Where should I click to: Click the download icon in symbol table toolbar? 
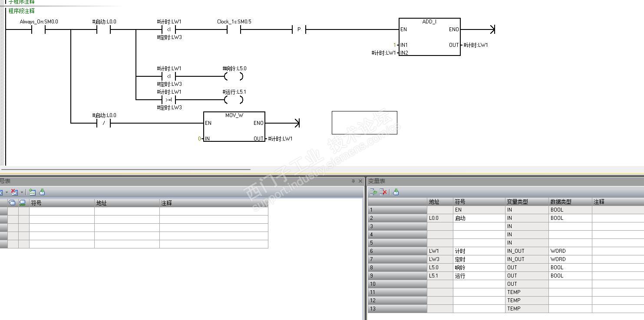(x=42, y=192)
